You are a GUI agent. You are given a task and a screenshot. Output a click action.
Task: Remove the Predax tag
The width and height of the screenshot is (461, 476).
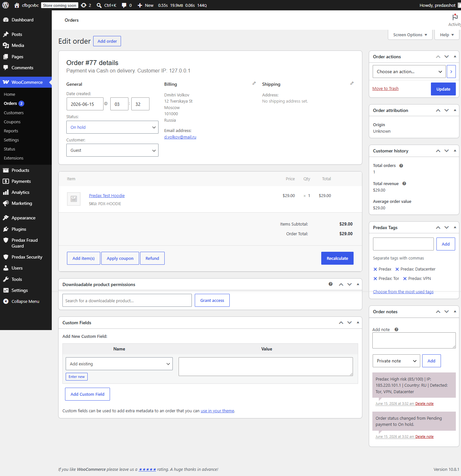tap(375, 269)
